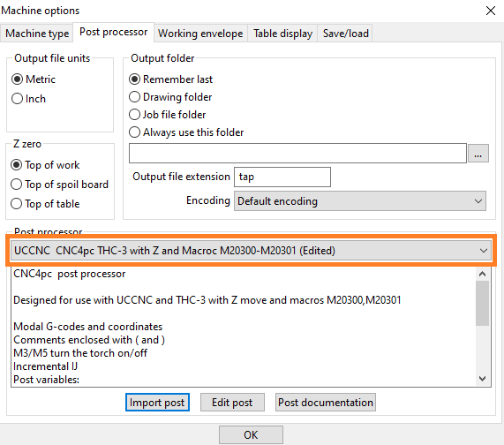Open the Encoding dropdown
The width and height of the screenshot is (504, 445).
(x=359, y=201)
